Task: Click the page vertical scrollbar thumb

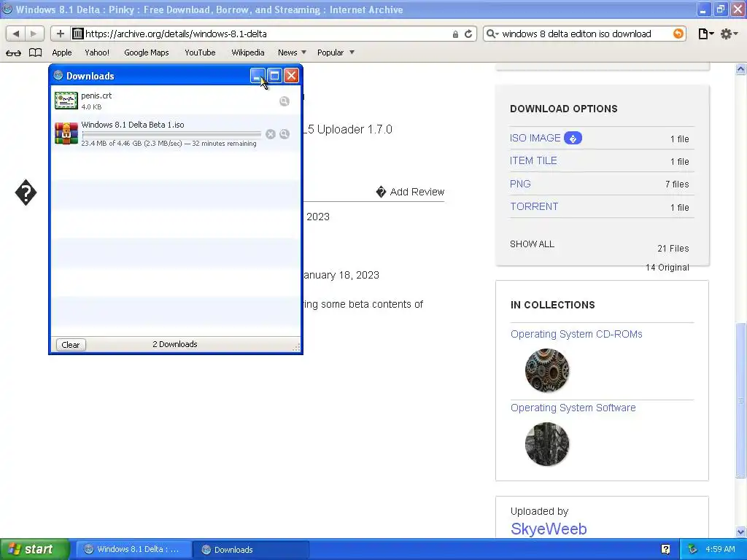Action: (740, 400)
